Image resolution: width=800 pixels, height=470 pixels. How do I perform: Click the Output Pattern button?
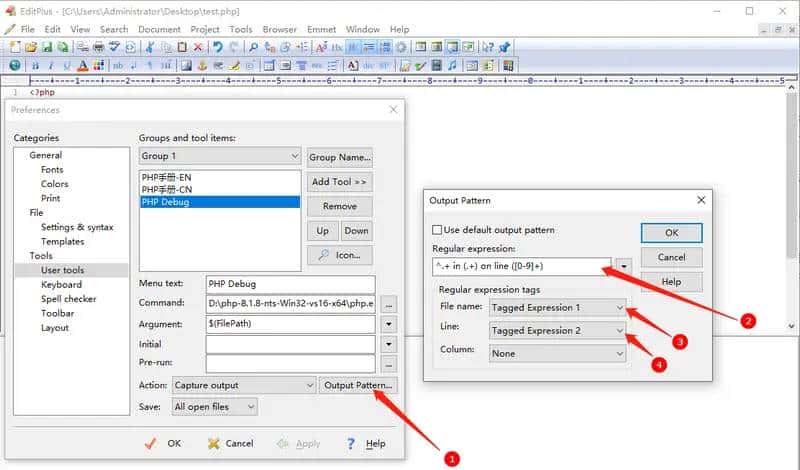(x=358, y=385)
